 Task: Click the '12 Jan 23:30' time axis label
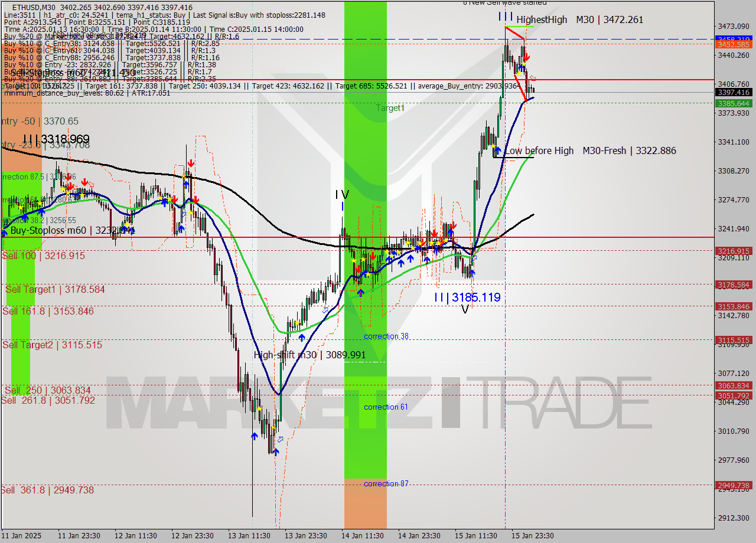pyautogui.click(x=193, y=536)
